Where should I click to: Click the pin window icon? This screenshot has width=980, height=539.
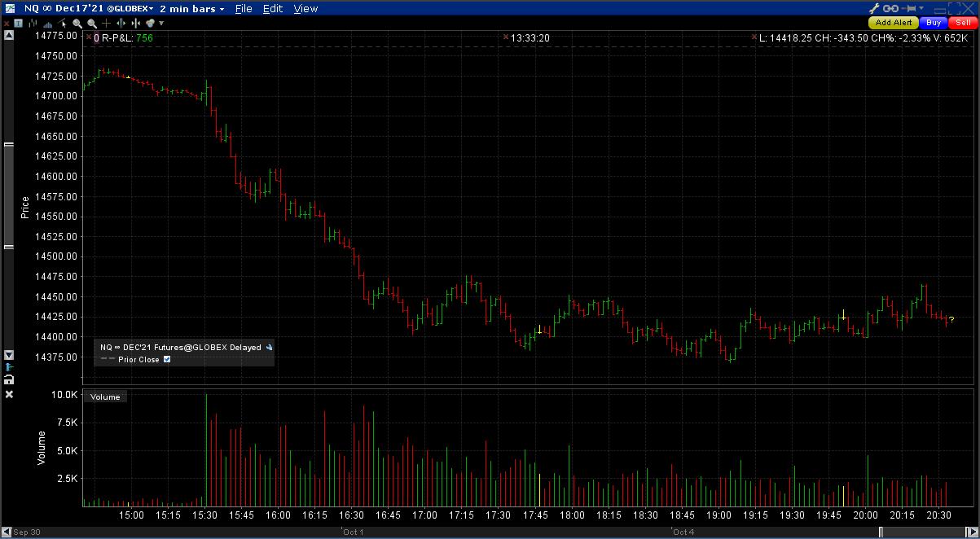coord(909,8)
